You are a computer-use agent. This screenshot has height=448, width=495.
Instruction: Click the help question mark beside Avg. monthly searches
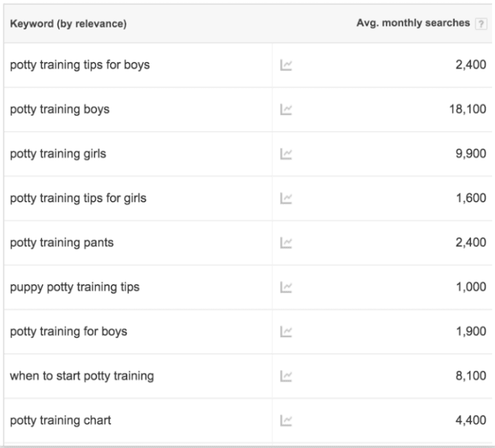tap(481, 24)
